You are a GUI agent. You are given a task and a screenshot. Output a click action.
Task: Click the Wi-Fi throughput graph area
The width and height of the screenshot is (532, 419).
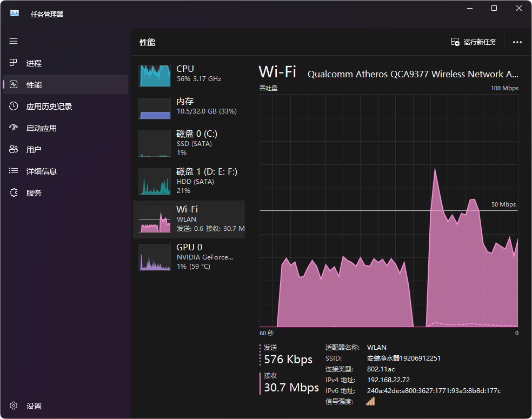pos(389,211)
